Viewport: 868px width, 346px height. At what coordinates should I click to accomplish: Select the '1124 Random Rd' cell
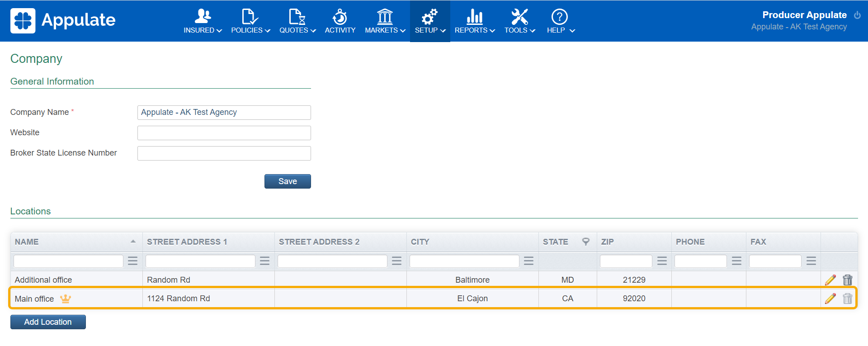[x=208, y=299]
